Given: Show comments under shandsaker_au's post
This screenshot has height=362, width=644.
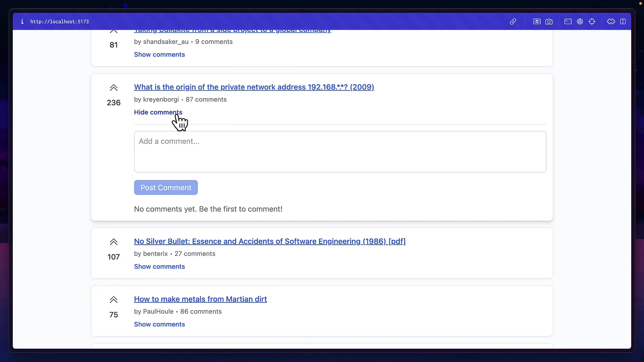Looking at the screenshot, I should [159, 54].
